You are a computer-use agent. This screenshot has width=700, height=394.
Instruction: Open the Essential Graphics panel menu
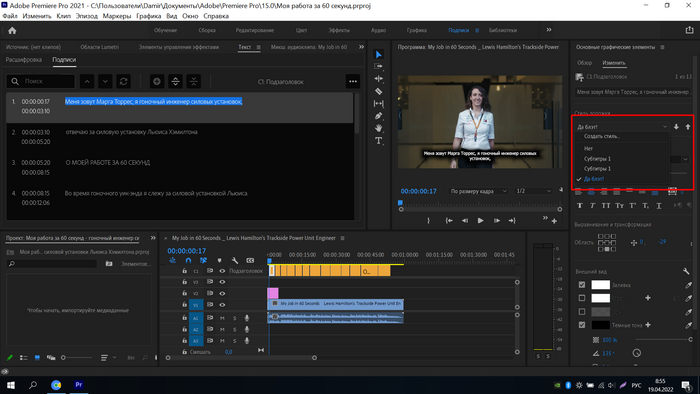point(662,47)
